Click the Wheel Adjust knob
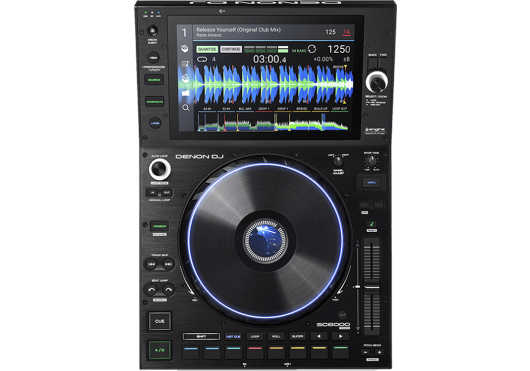Viewport: 530px width, 371px height. point(338,161)
